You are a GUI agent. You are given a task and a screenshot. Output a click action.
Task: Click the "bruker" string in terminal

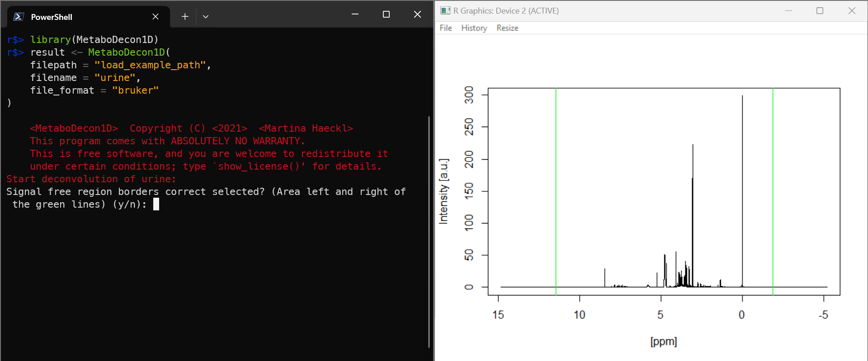136,90
